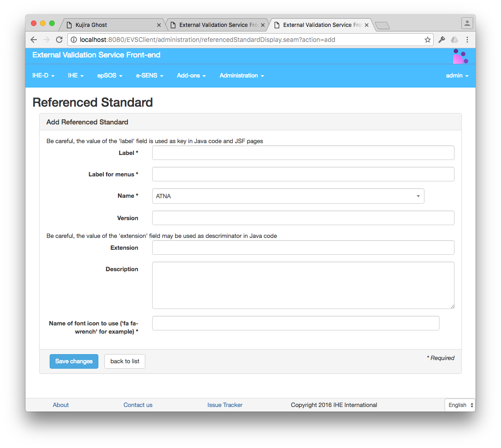Expand the Name dropdown showing ATNA
Image resolution: width=501 pixels, height=448 pixels.
pyautogui.click(x=288, y=196)
